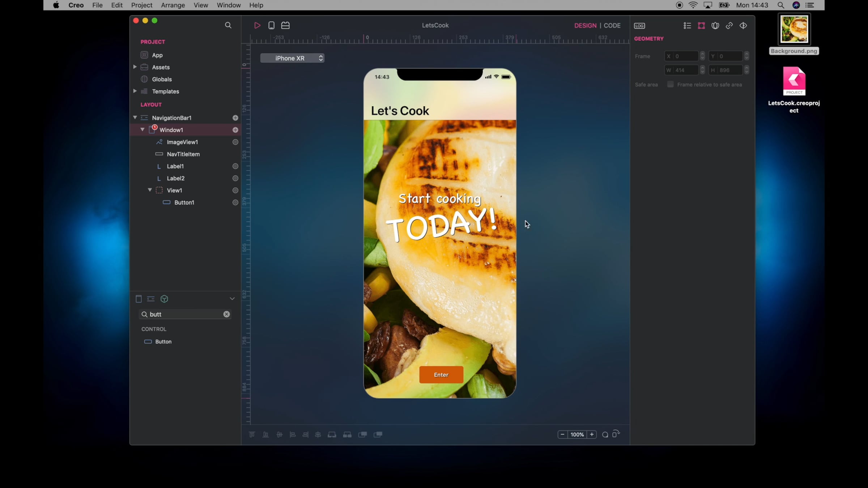
Task: Switch to the CODE tab
Action: 612,25
